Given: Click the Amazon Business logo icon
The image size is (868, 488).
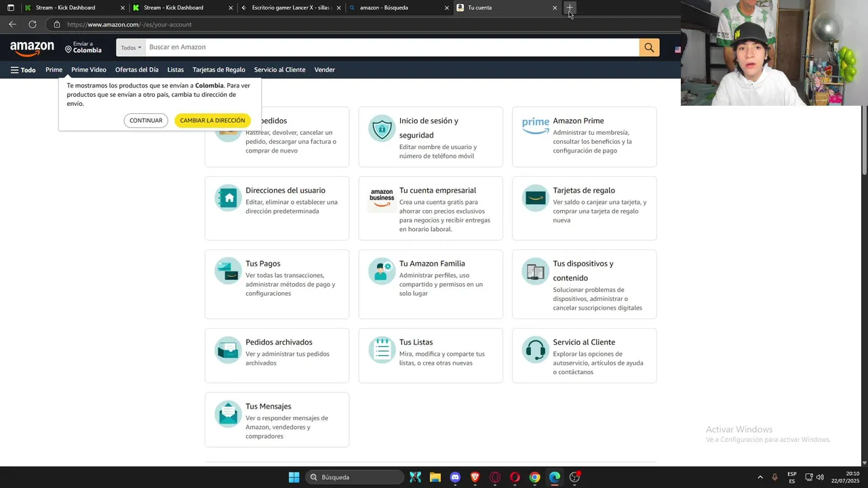Looking at the screenshot, I should (x=382, y=198).
